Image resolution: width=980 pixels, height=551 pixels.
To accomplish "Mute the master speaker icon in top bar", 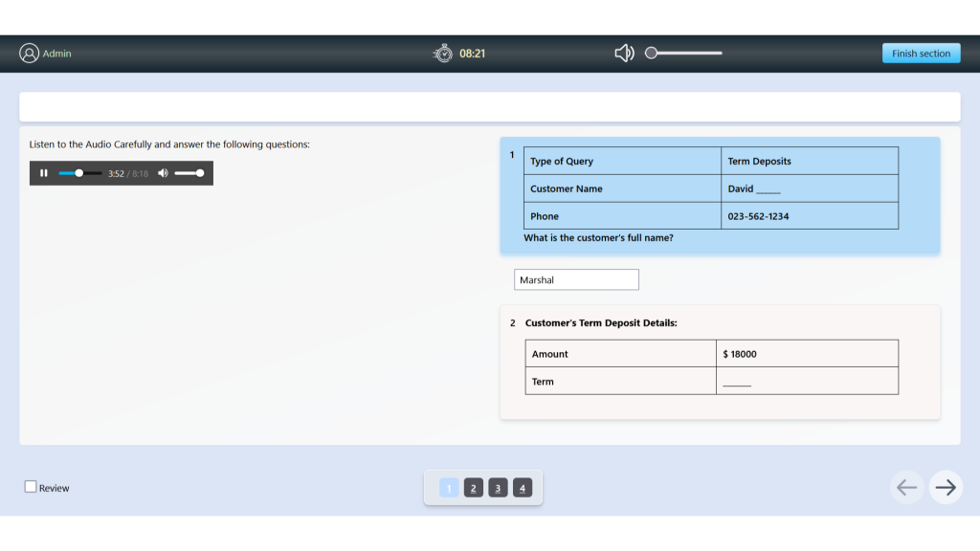I will (623, 53).
